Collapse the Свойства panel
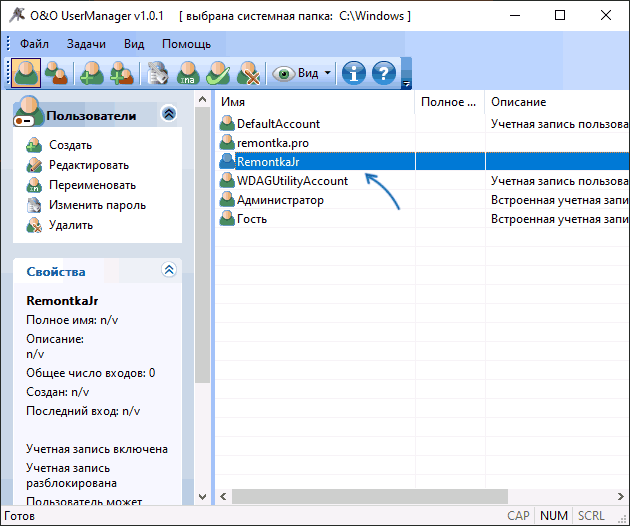Image resolution: width=630 pixels, height=526 pixels. [169, 270]
